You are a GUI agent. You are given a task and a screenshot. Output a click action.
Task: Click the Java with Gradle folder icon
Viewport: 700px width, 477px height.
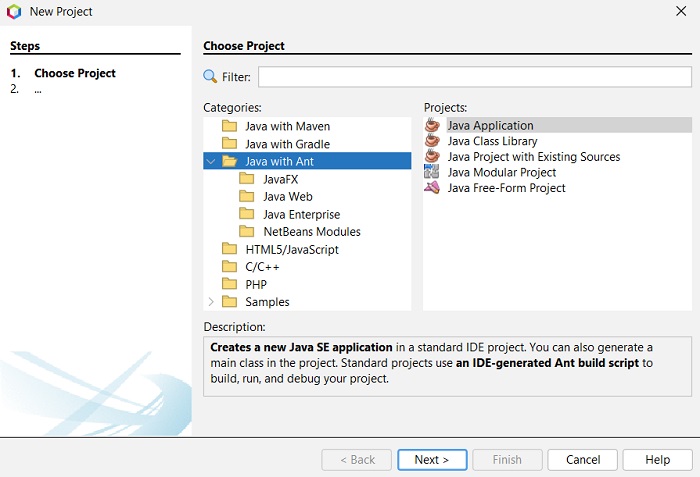tap(229, 144)
